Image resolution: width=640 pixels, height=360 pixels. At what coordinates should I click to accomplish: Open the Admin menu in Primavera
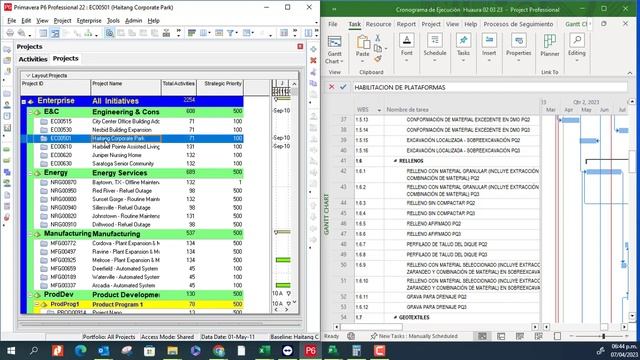(133, 20)
